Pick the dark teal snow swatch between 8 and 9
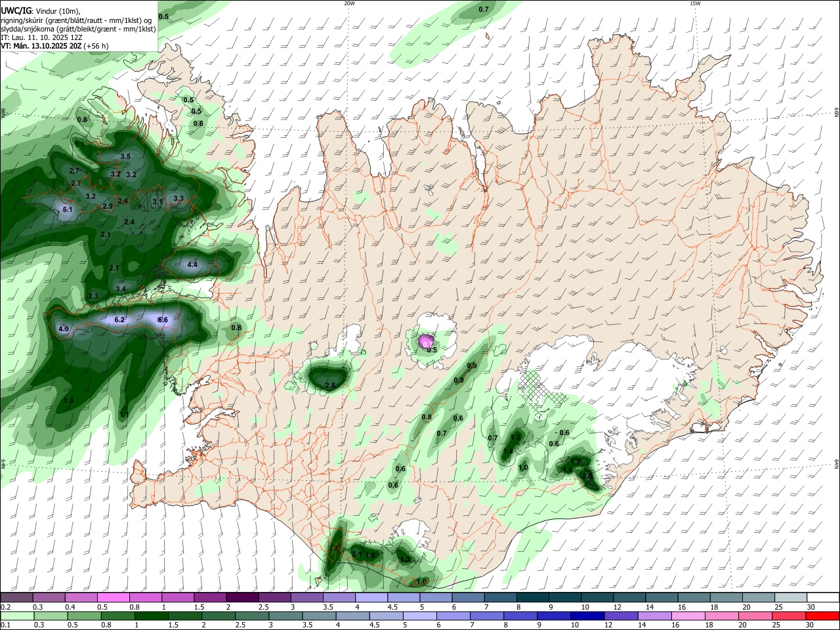 pyautogui.click(x=532, y=597)
